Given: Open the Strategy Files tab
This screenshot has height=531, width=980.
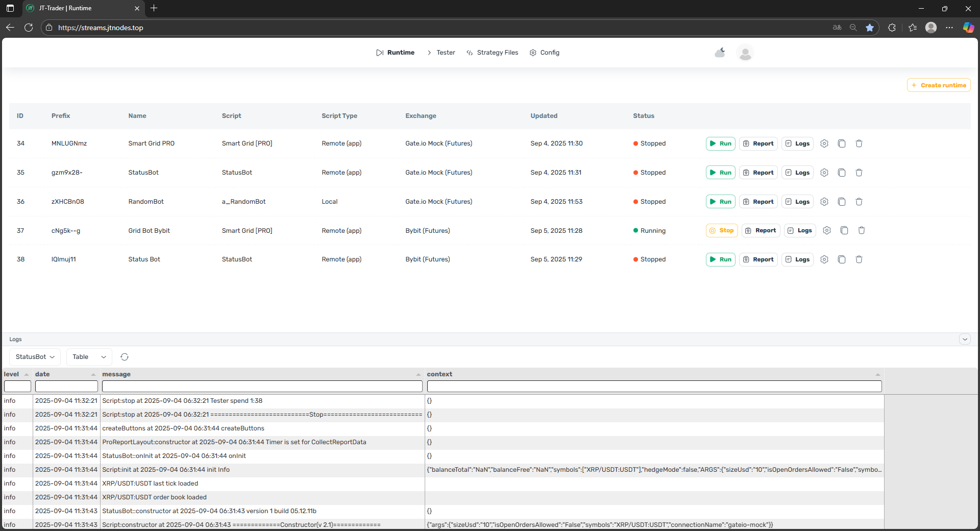Looking at the screenshot, I should click(x=492, y=53).
